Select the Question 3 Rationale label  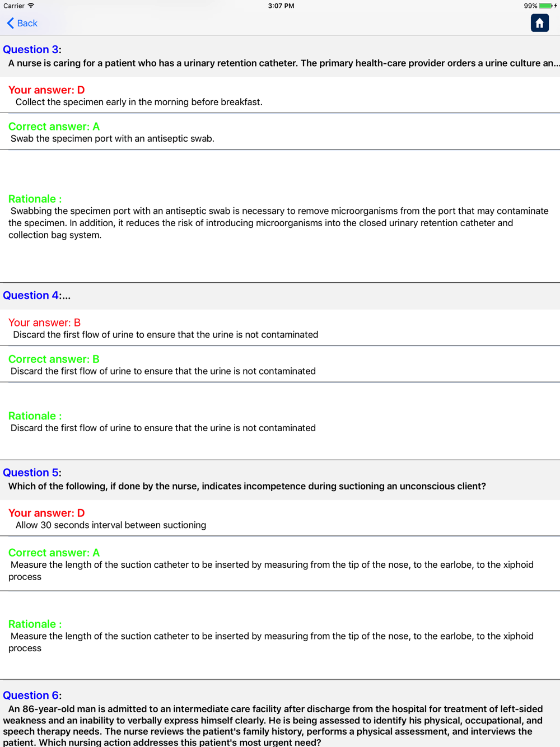pos(35,199)
